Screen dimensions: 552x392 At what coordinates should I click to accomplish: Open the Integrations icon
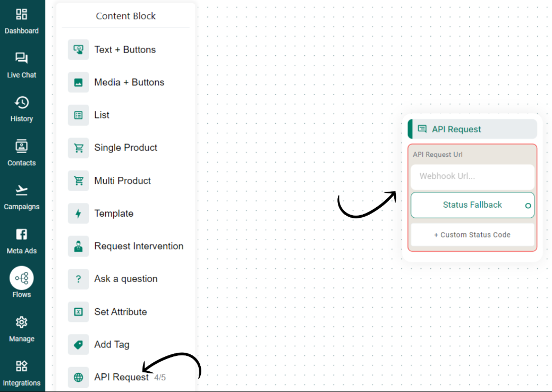pos(21,366)
